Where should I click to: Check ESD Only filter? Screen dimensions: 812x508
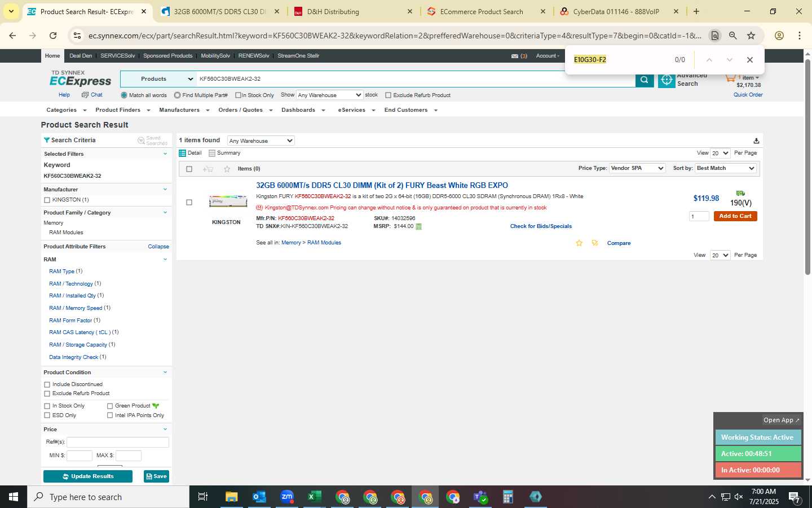coord(47,415)
